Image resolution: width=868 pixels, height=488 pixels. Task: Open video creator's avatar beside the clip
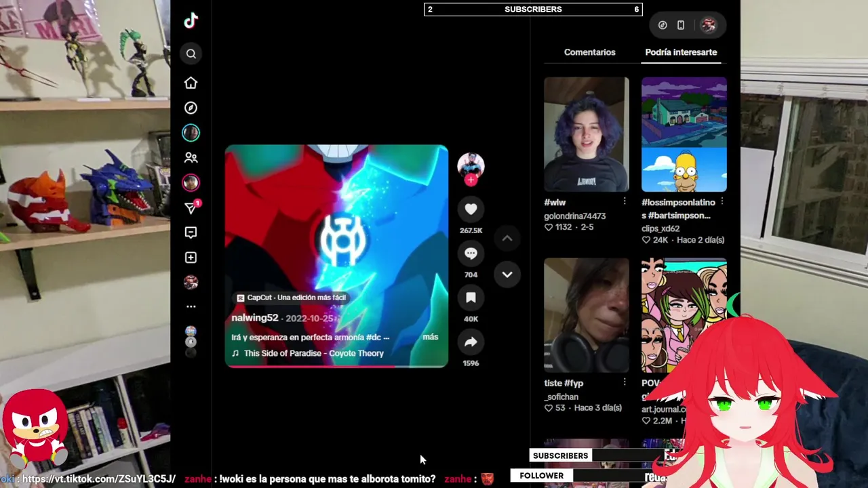tap(471, 165)
